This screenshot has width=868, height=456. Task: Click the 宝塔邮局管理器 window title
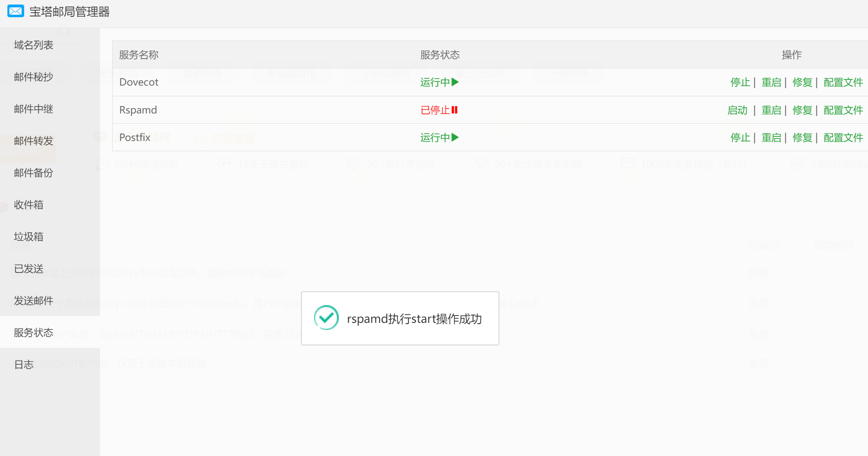[70, 11]
